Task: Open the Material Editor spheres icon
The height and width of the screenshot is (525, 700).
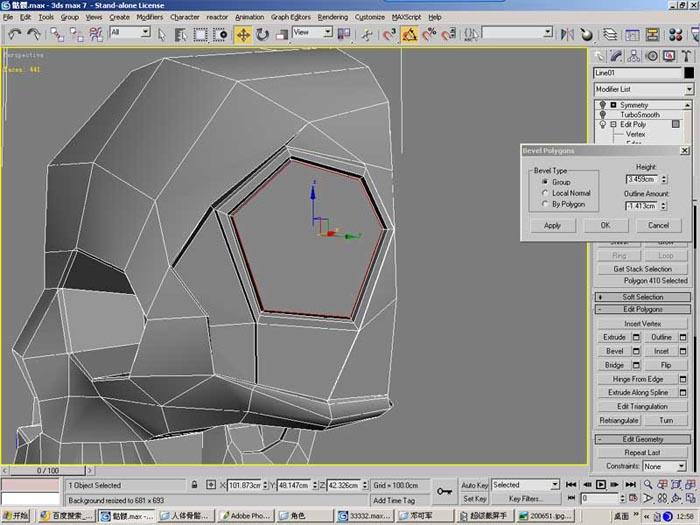Action: click(675, 34)
